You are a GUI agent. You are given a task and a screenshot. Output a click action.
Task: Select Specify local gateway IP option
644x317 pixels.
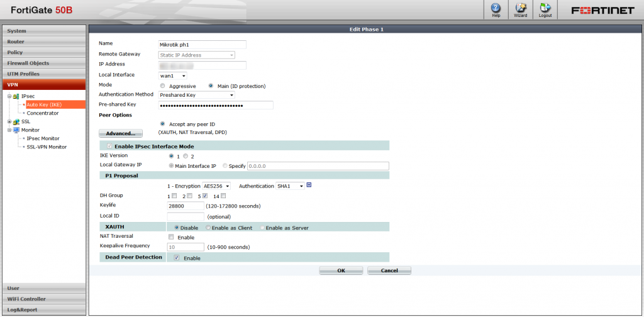225,166
